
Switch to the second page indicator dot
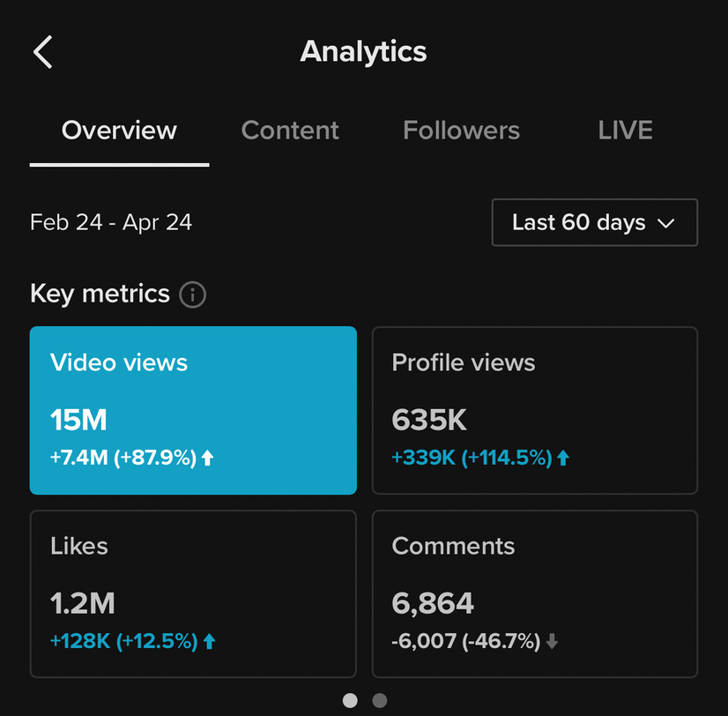[380, 700]
